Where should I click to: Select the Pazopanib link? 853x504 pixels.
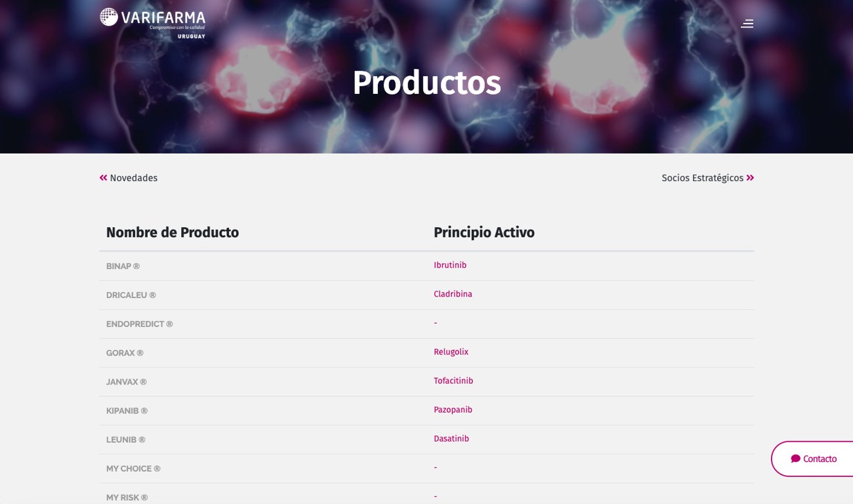click(x=453, y=409)
